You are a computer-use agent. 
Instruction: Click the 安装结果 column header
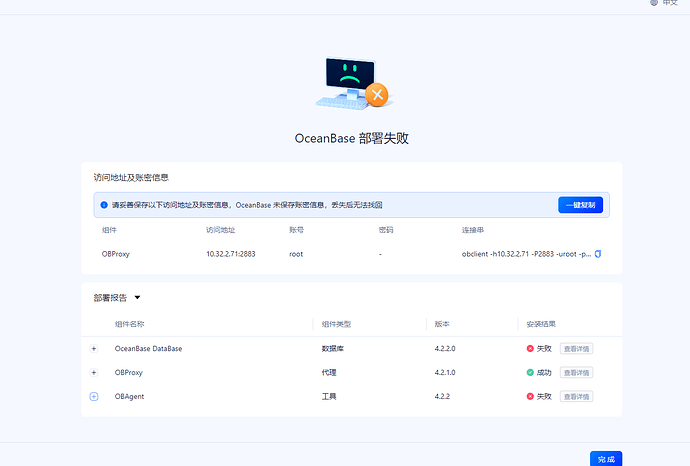[541, 324]
